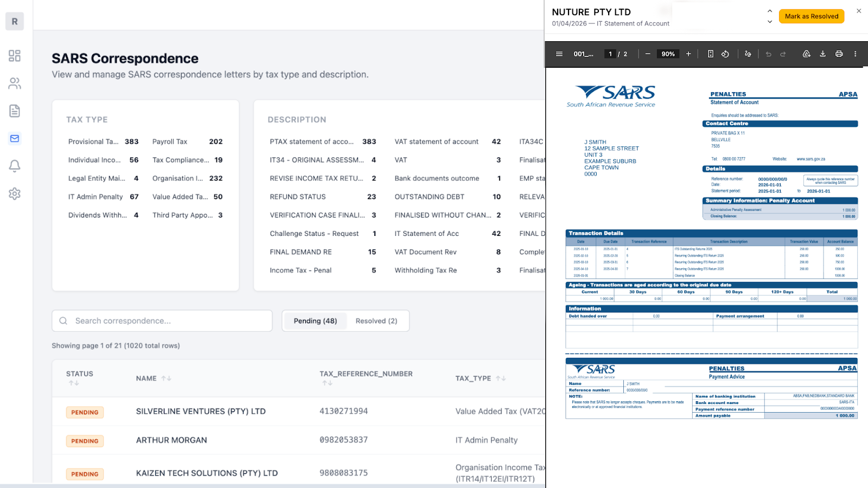
Task: Rotate the PDF page counterclockwise
Action: 725,54
